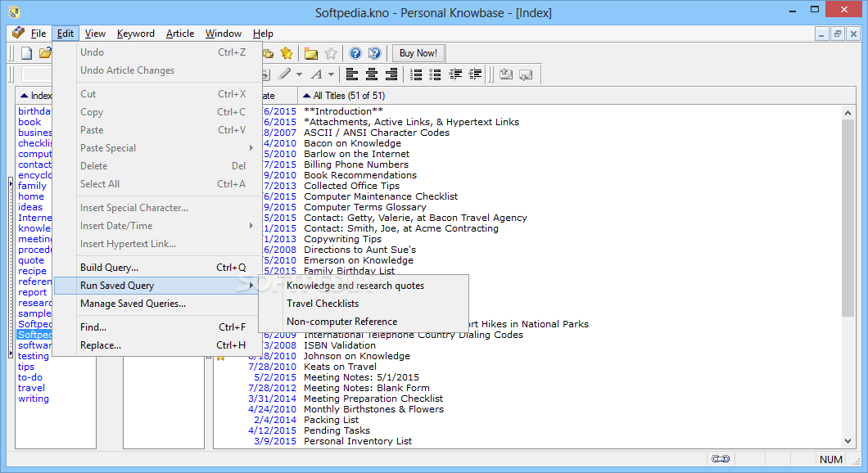Select the highlighter pen tool
Image resolution: width=868 pixels, height=473 pixels.
point(284,74)
